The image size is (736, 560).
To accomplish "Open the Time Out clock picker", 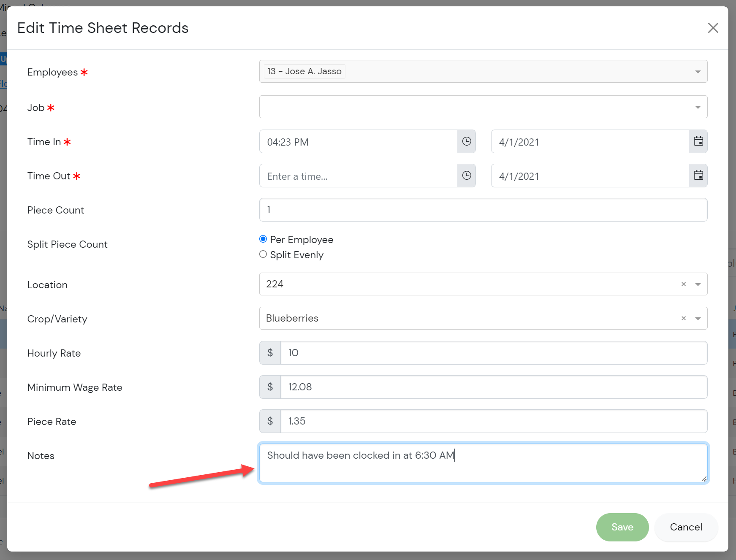I will point(466,176).
